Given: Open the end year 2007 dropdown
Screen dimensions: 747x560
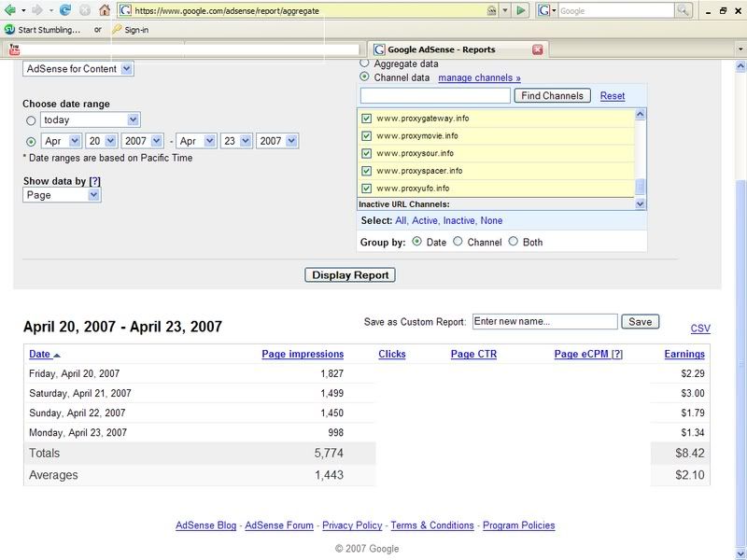Looking at the screenshot, I should tap(277, 141).
